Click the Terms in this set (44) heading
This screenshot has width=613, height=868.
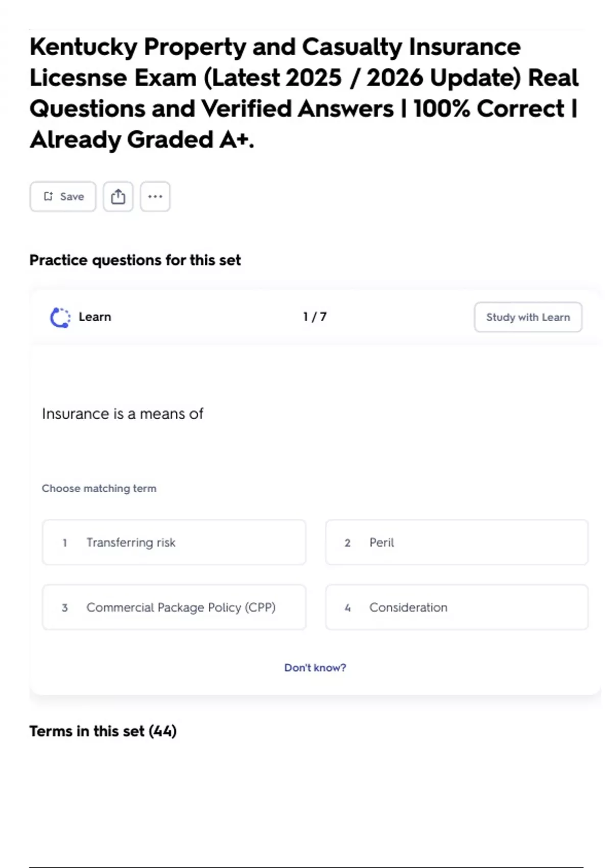pos(103,731)
